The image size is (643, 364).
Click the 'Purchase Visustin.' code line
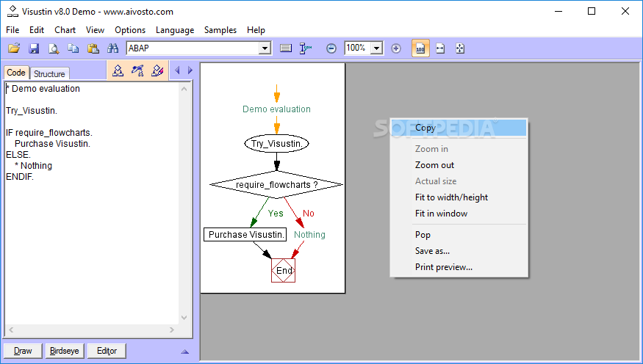point(52,144)
